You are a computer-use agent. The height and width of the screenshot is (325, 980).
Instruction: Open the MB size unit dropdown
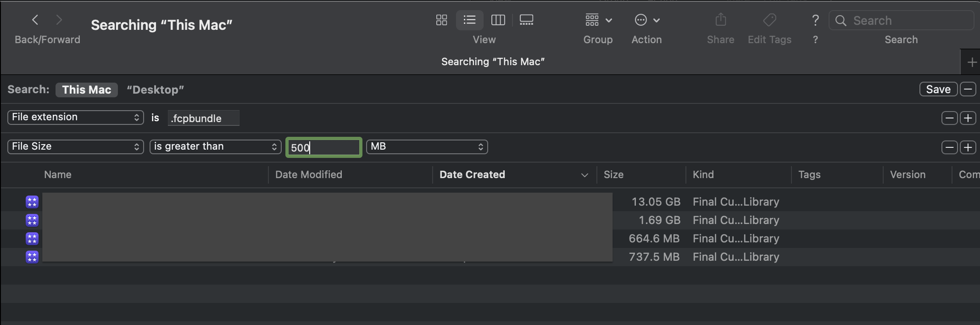tap(427, 147)
